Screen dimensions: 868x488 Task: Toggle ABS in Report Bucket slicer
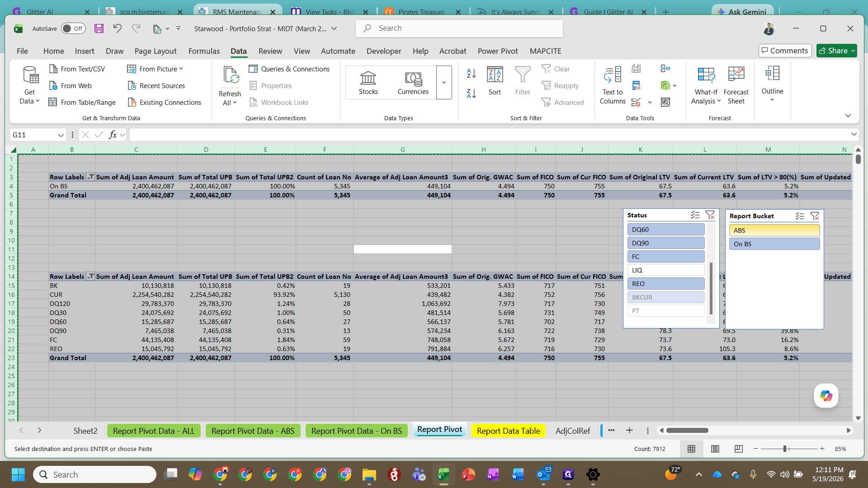coord(774,230)
